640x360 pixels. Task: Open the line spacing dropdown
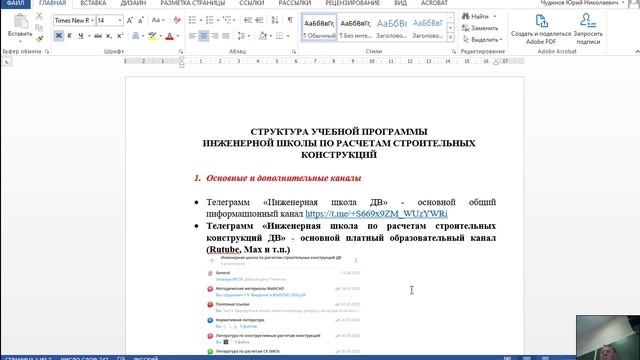tap(243, 36)
